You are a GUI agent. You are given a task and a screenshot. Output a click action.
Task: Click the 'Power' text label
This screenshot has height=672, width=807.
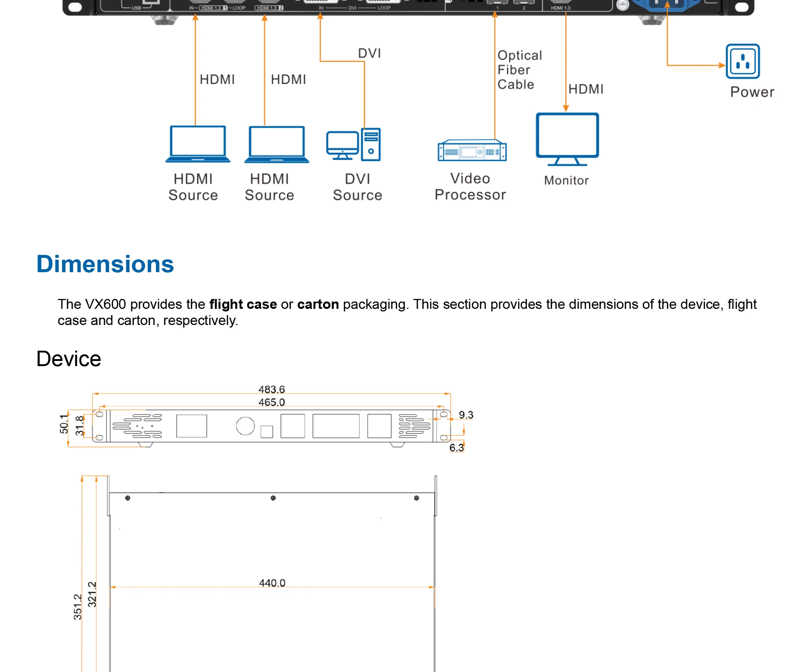[x=752, y=92]
